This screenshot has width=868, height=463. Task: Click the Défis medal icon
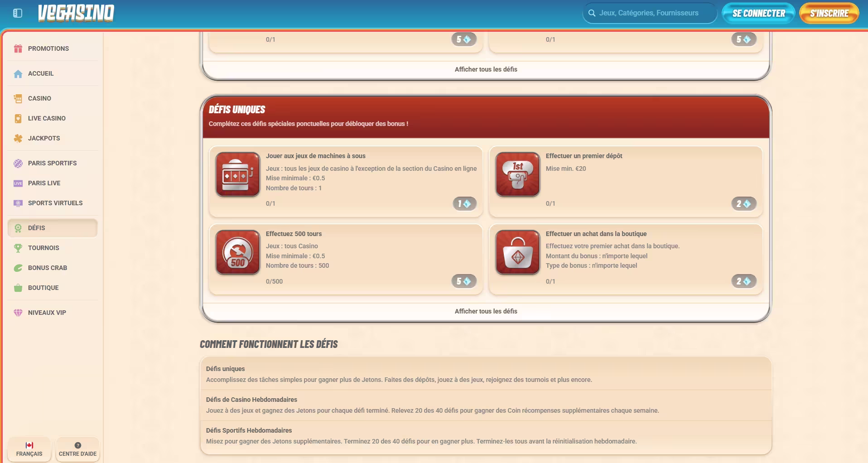[18, 228]
